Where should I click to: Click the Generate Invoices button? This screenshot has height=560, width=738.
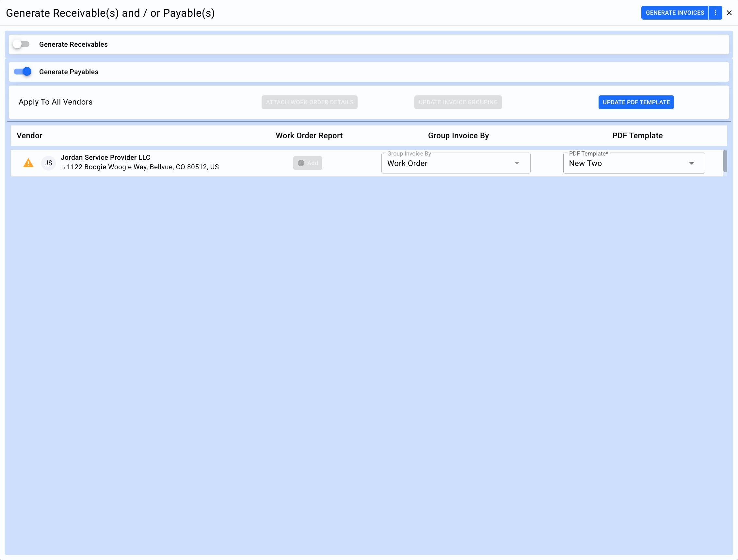point(675,13)
